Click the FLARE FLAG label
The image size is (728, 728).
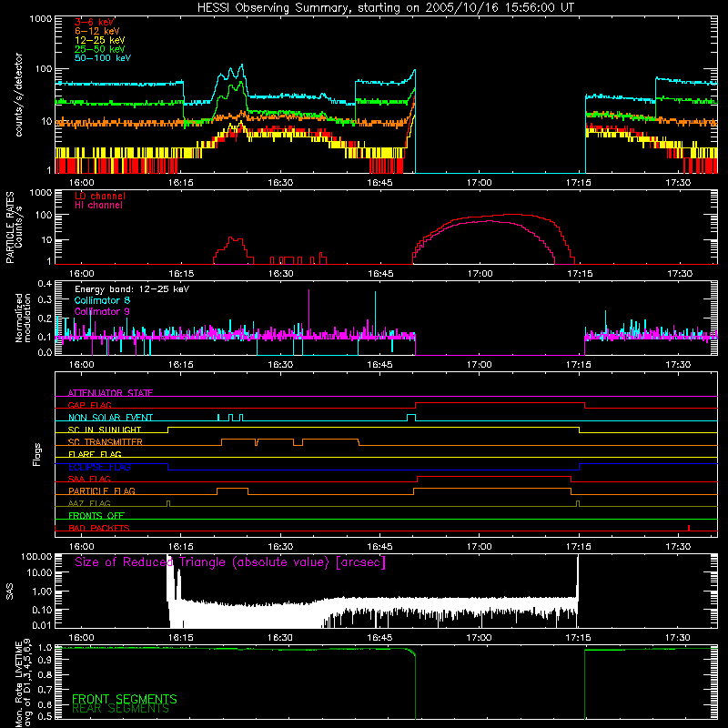pyautogui.click(x=95, y=454)
